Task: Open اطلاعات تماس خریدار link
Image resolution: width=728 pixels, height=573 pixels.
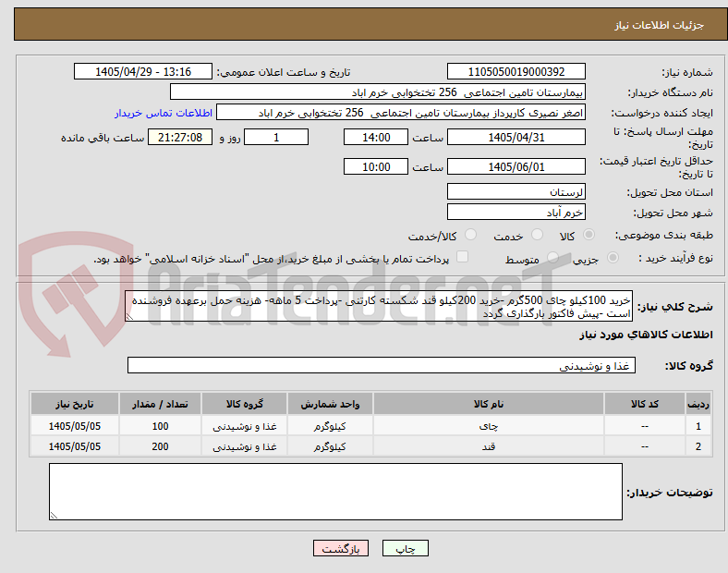Action: click(x=164, y=113)
